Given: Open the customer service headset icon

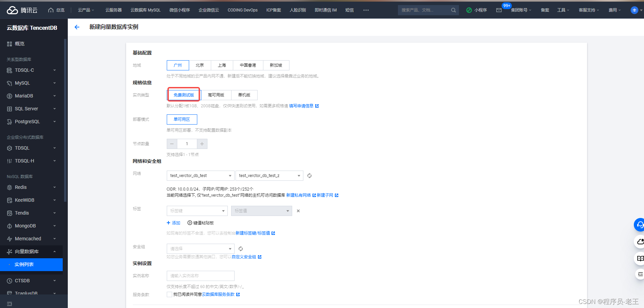Looking at the screenshot, I should pyautogui.click(x=640, y=225).
